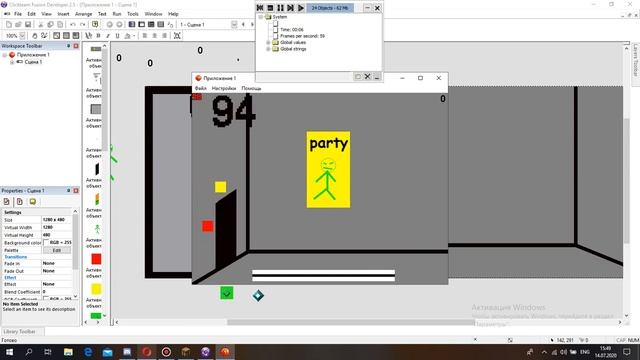Open the Run menu
Screen dimensions: 640x360
pos(117,14)
